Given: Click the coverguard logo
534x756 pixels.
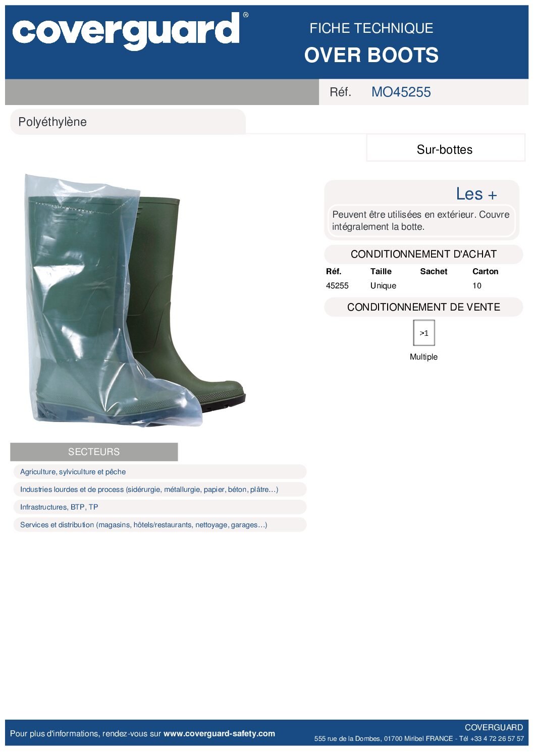Looking at the screenshot, I should tap(126, 31).
